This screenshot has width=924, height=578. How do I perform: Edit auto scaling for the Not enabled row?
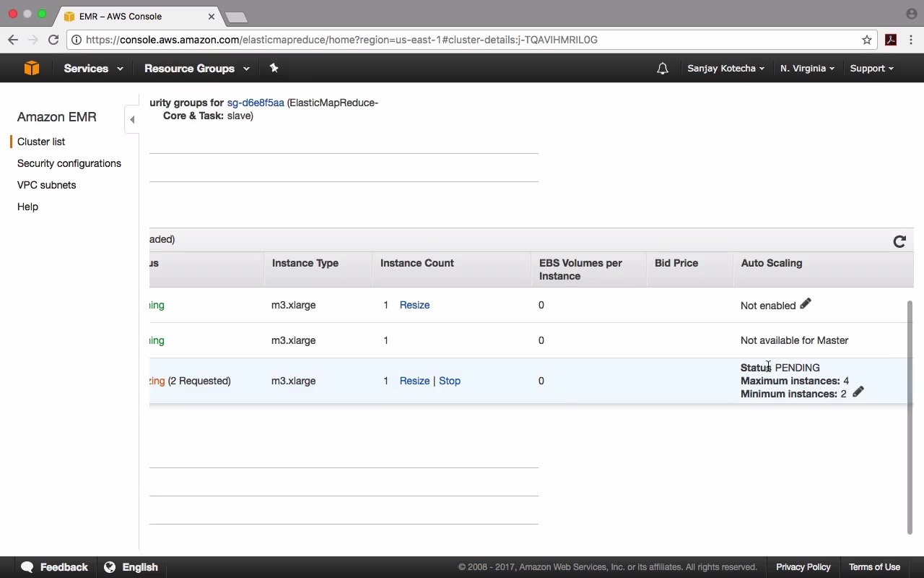(x=806, y=304)
